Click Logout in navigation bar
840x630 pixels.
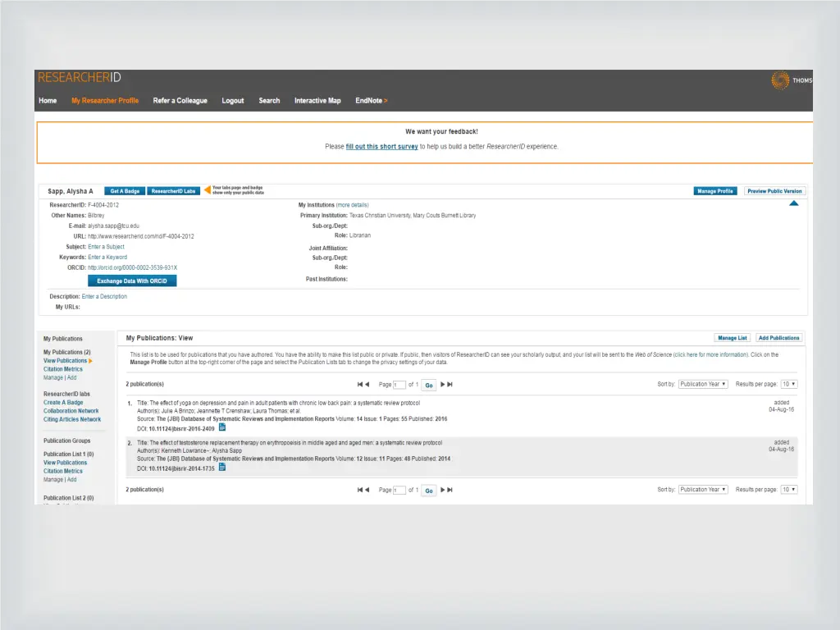point(232,101)
